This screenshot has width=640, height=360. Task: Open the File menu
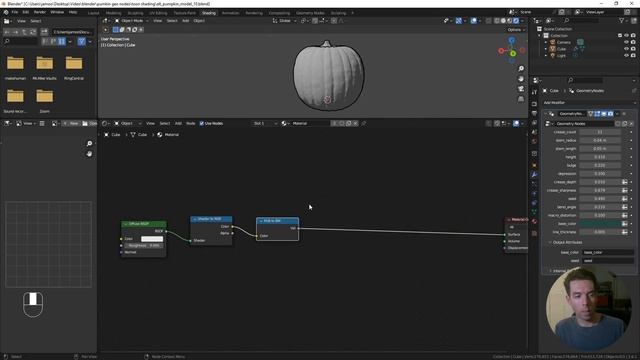coord(15,12)
